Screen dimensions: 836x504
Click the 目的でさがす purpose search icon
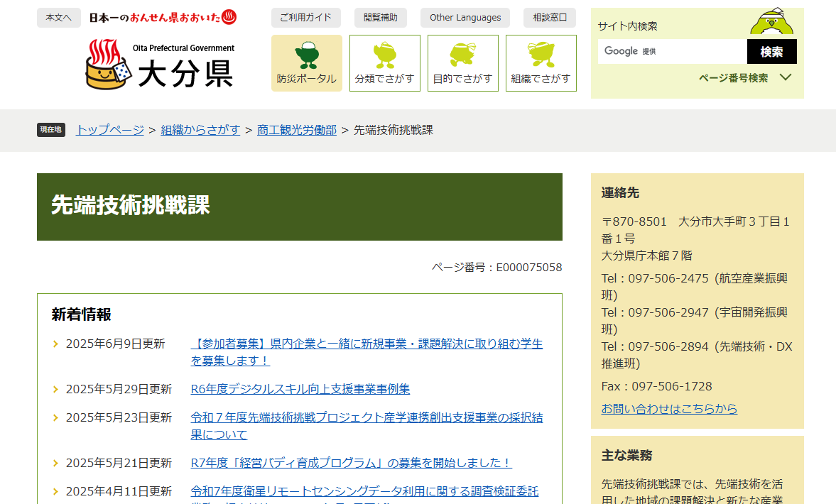point(463,63)
